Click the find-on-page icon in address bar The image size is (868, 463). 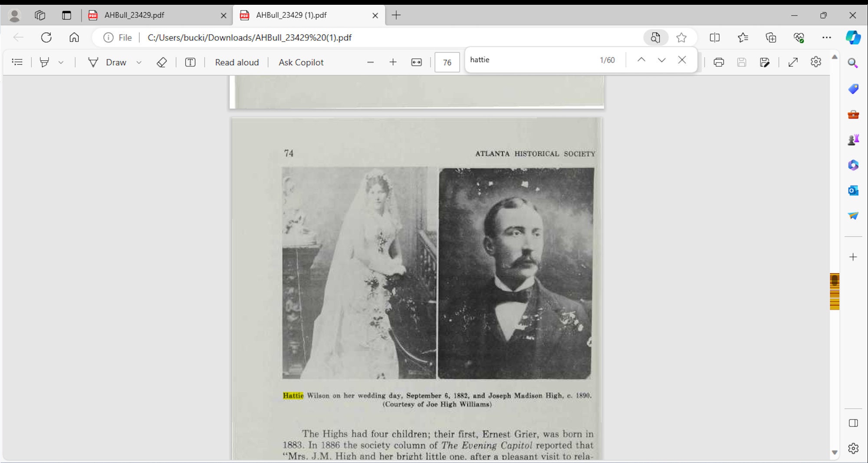(x=655, y=38)
